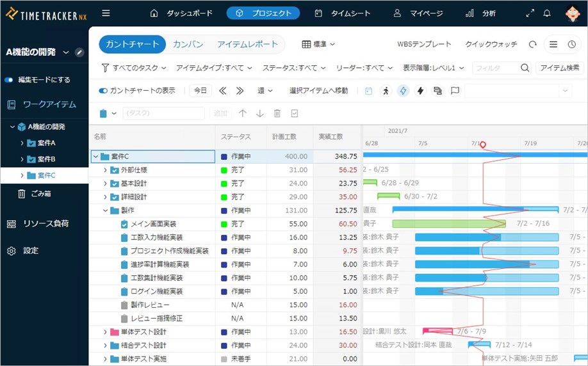This screenshot has width=588, height=366.
Task: Switch to the カンバン tab
Action: 188,44
